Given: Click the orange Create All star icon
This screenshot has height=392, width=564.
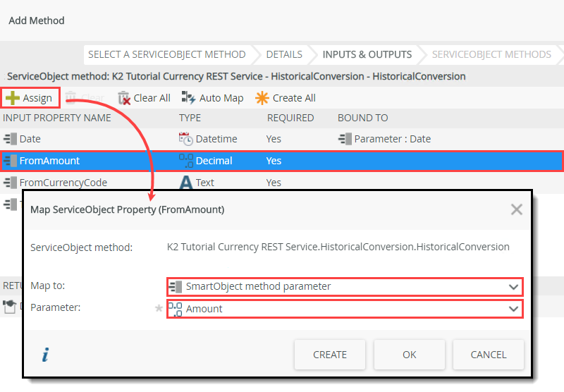Looking at the screenshot, I should pyautogui.click(x=262, y=98).
